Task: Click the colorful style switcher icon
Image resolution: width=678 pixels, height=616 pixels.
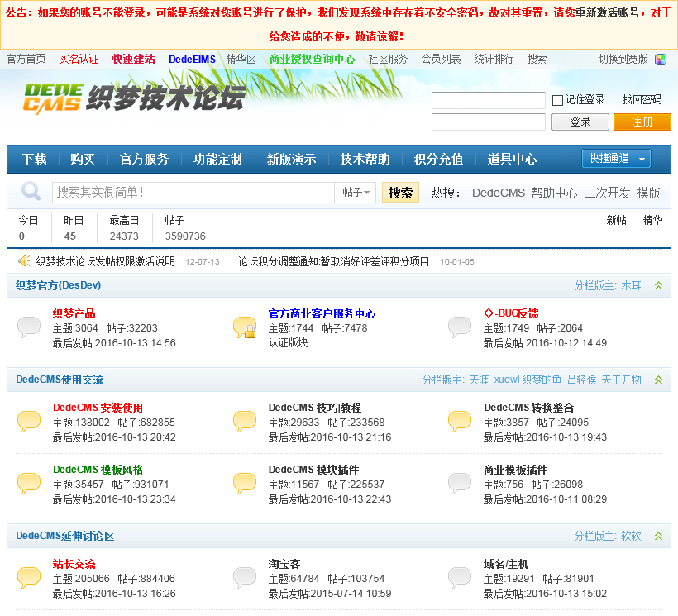Action: coord(661,60)
